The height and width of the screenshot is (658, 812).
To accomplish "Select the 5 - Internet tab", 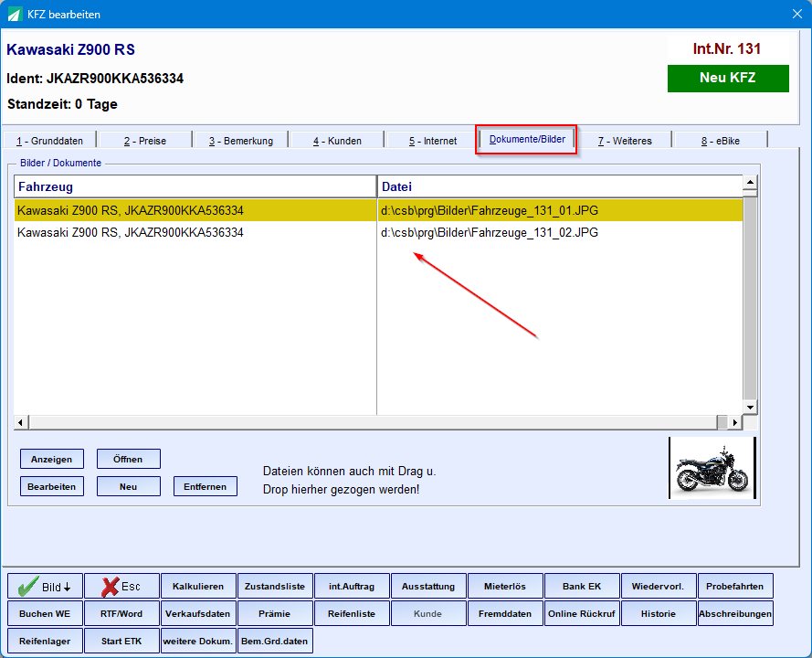I will coord(433,141).
